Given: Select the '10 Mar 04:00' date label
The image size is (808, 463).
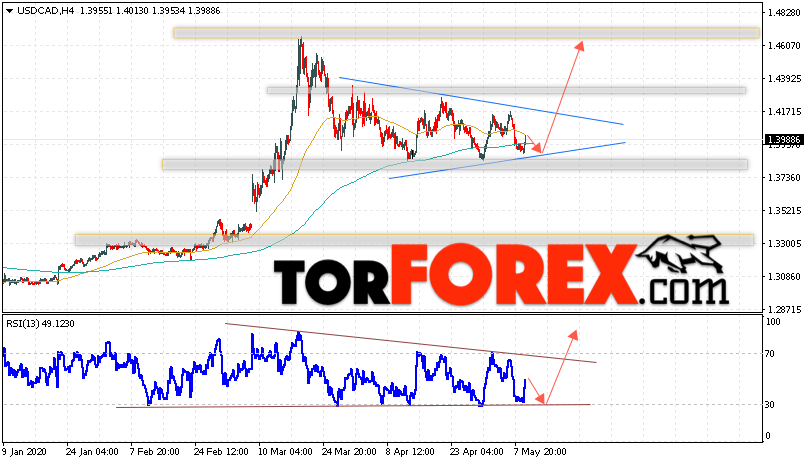Looking at the screenshot, I should coord(285,452).
